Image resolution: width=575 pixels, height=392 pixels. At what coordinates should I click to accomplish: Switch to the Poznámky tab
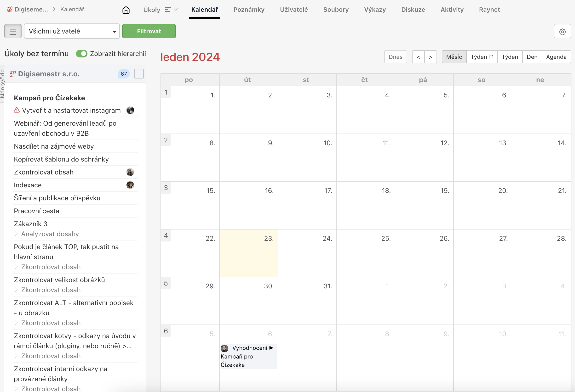tap(249, 10)
